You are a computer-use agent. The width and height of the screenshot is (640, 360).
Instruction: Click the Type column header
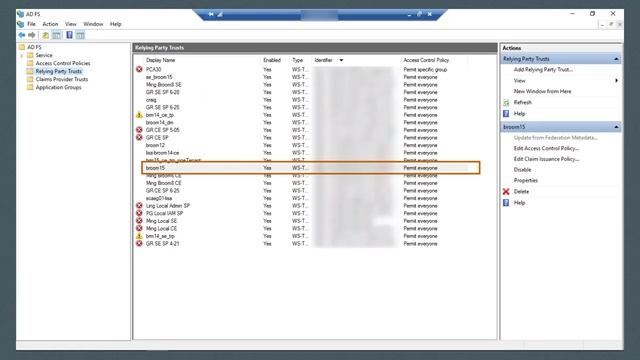coord(298,60)
